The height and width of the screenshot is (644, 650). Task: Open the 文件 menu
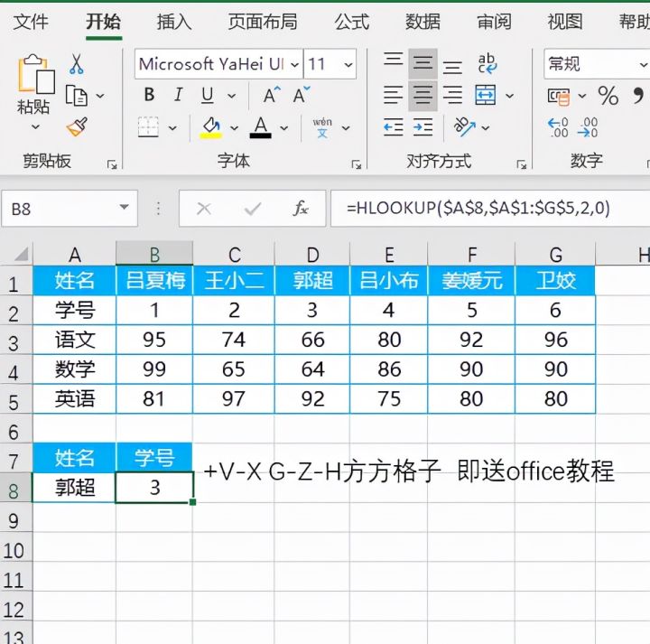tap(32, 22)
